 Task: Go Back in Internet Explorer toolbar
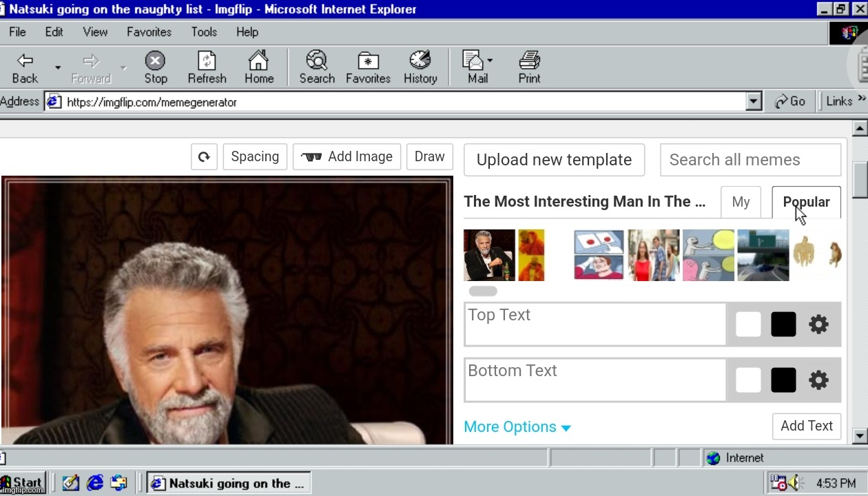pyautogui.click(x=25, y=68)
